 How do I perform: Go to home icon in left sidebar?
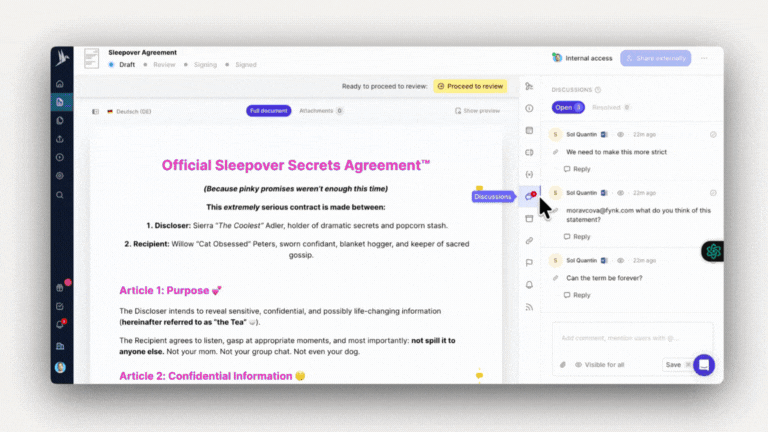(60, 84)
